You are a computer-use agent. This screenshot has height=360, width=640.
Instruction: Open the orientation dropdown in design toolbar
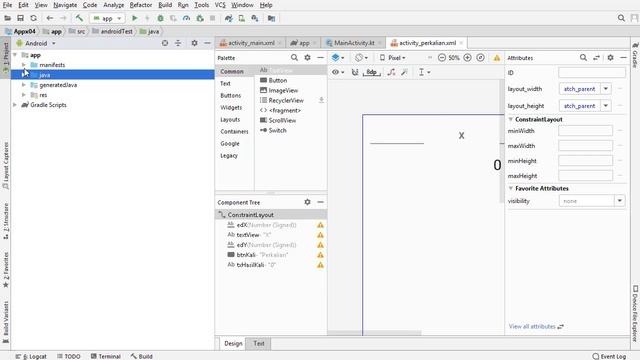(361, 58)
